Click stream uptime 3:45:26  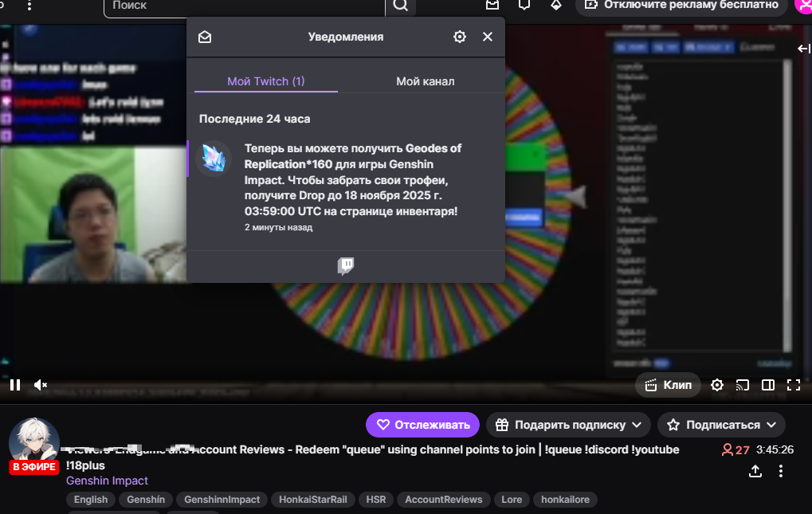[775, 449]
